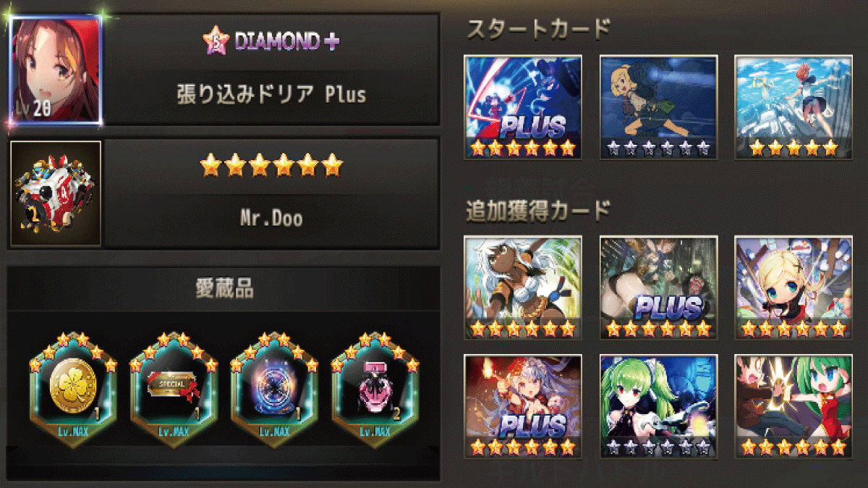Screen dimensions: 868x488
Task: Choose the chibi blonde girl card
Action: [x=793, y=287]
